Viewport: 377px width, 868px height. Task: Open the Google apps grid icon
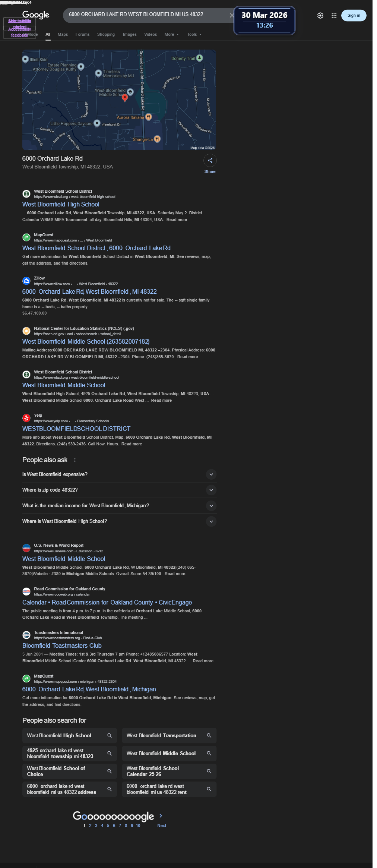pos(334,15)
